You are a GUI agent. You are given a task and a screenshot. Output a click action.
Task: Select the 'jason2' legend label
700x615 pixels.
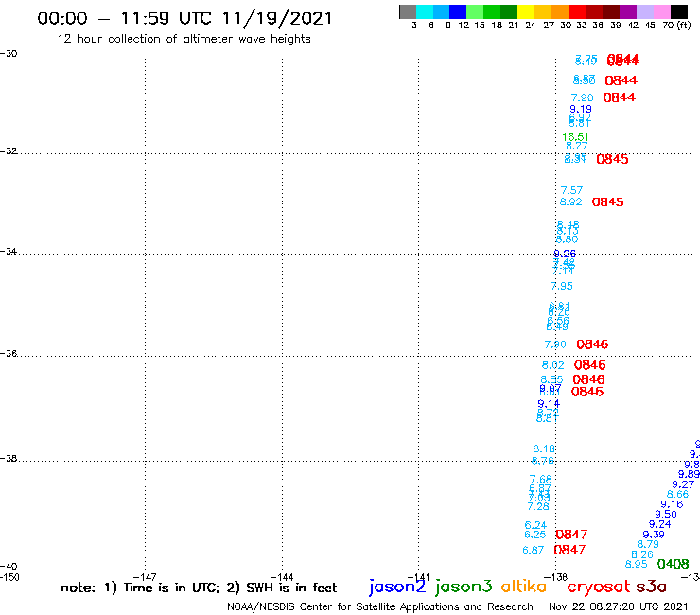point(397,587)
